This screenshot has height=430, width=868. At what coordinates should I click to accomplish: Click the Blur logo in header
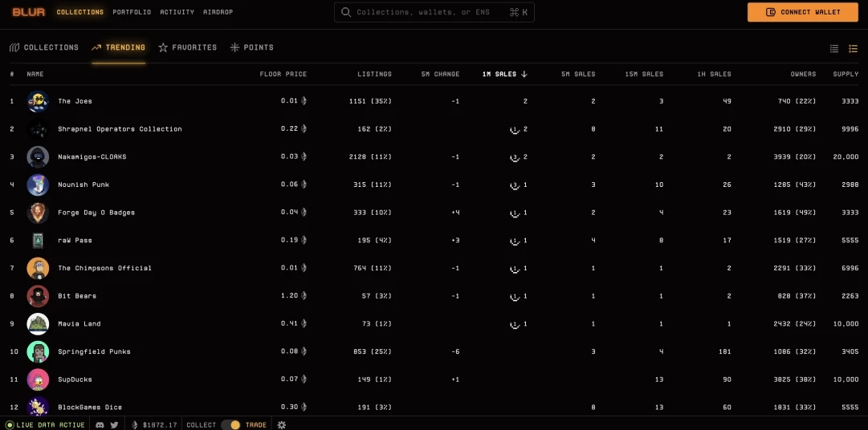[x=28, y=12]
